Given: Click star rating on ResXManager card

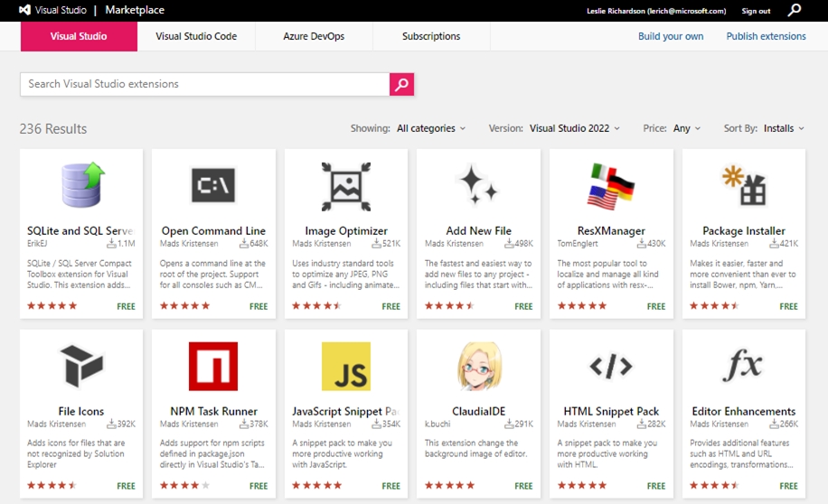Looking at the screenshot, I should tap(582, 305).
